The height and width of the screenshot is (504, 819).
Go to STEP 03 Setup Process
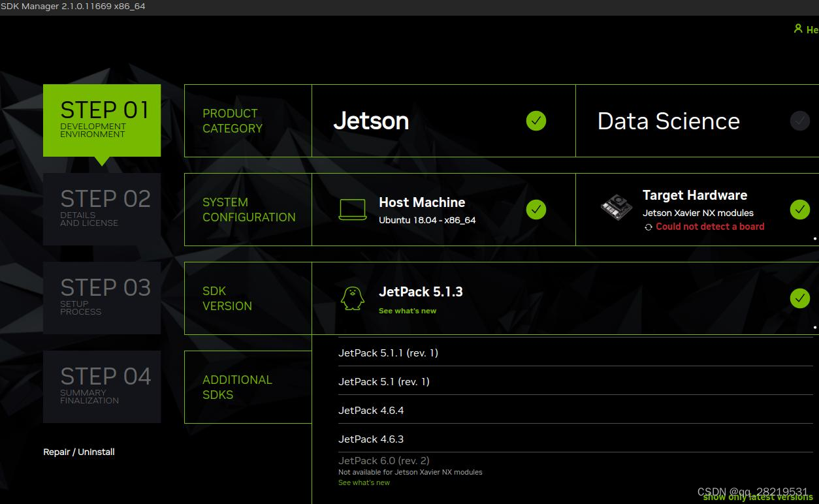pyautogui.click(x=102, y=298)
